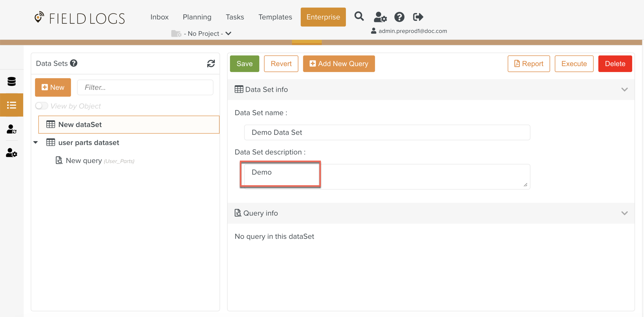Toggle View by Object switch
Viewport: 644px width, 317px height.
point(41,106)
